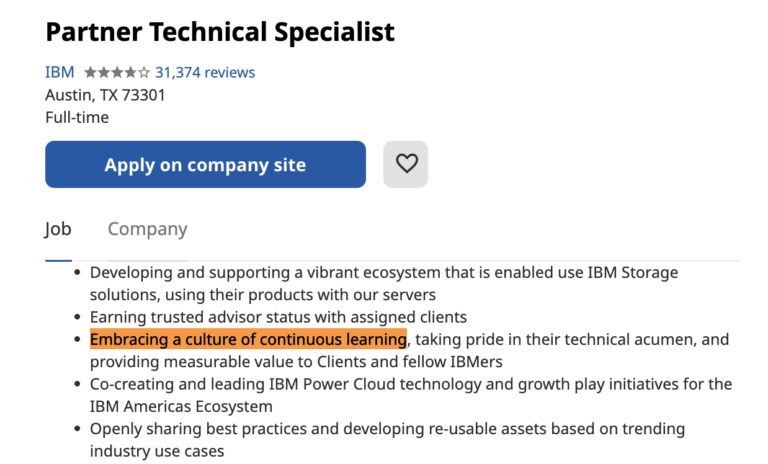Viewport: 768px width, 464px height.
Task: Click the Full-time job type label
Action: tap(77, 117)
